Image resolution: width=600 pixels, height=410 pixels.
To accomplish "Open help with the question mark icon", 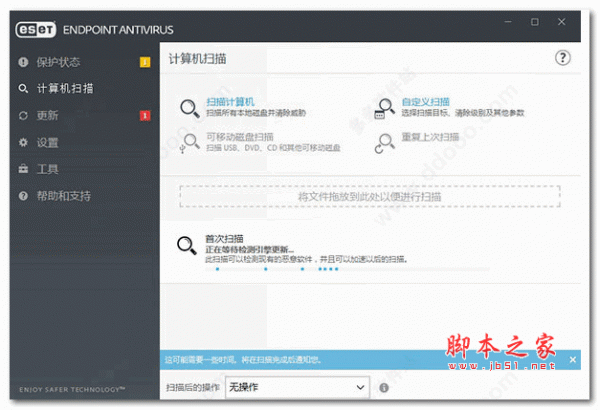I will [x=562, y=58].
